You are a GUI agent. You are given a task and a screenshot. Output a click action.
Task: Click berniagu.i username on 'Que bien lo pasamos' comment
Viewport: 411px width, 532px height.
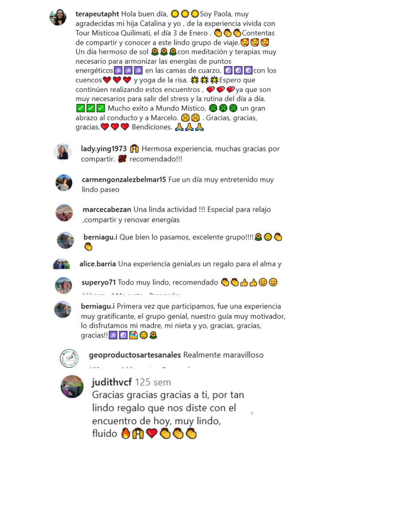click(100, 237)
